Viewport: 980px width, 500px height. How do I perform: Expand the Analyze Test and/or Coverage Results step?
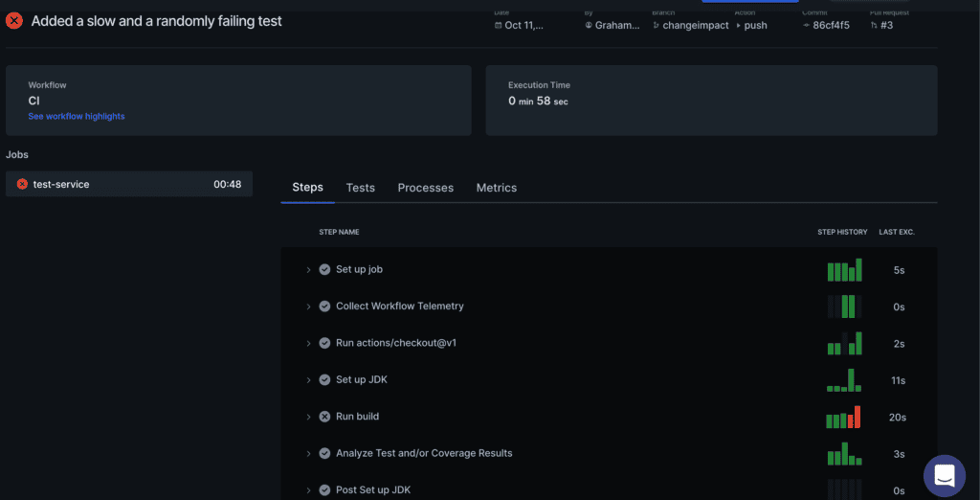(x=308, y=454)
